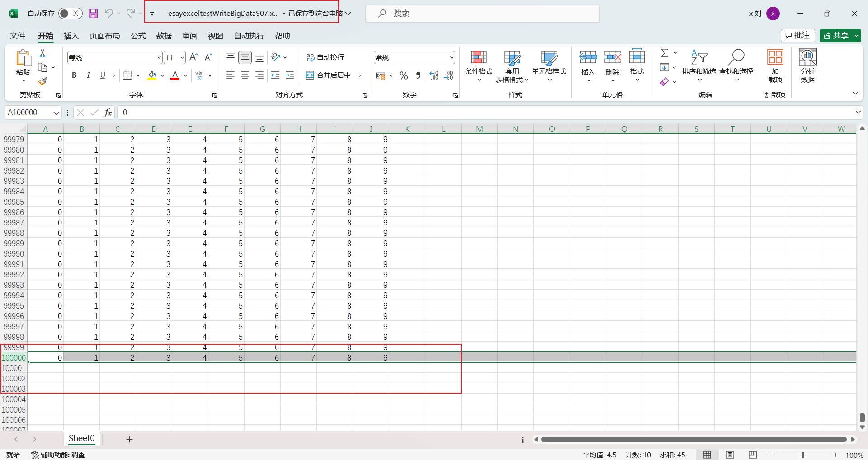Switch to the Formulas (公式) tab

click(x=138, y=36)
